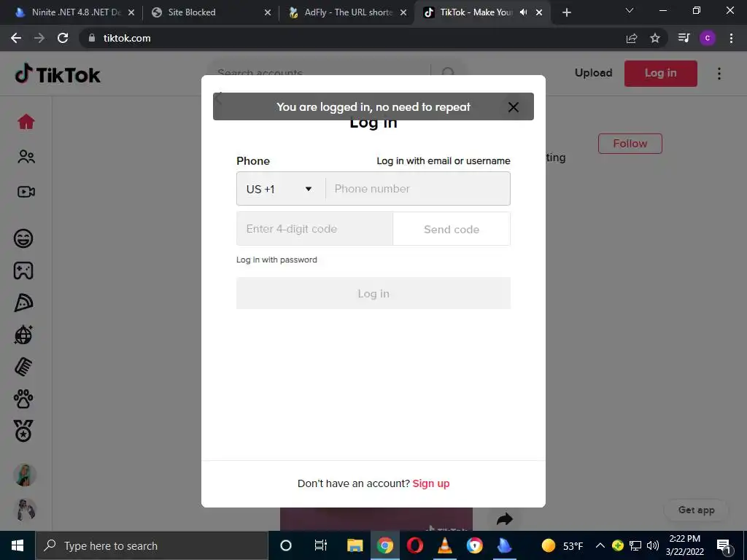The width and height of the screenshot is (747, 560).
Task: Open the first suggested account avatar
Action: (25, 475)
